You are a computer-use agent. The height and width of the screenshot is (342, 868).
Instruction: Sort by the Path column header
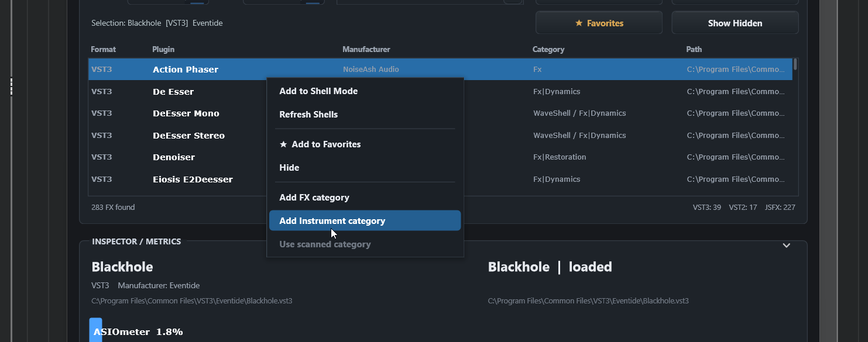(694, 49)
